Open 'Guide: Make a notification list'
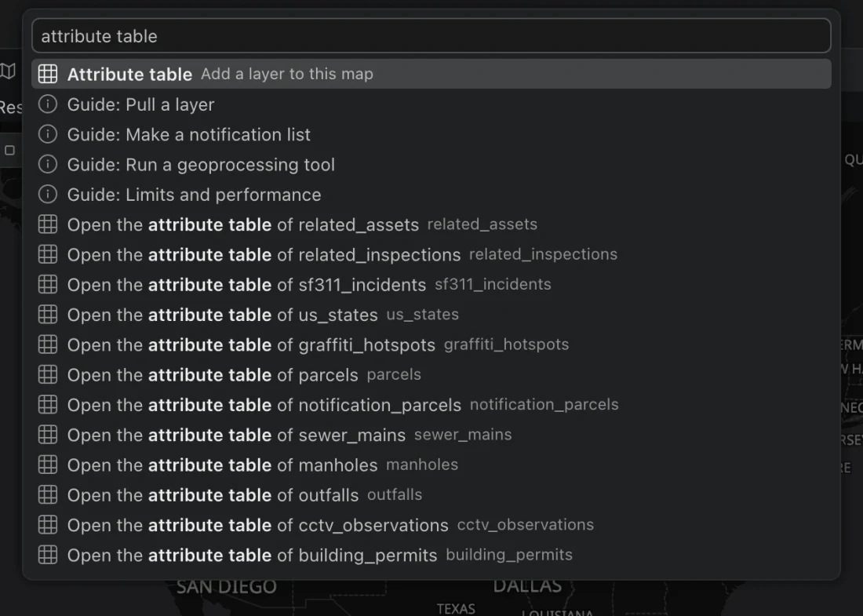Image resolution: width=863 pixels, height=616 pixels. [x=431, y=134]
